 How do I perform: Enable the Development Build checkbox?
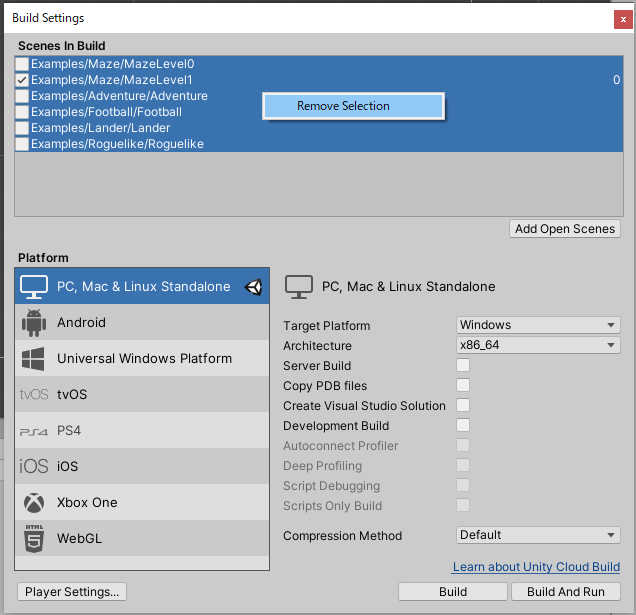[463, 425]
